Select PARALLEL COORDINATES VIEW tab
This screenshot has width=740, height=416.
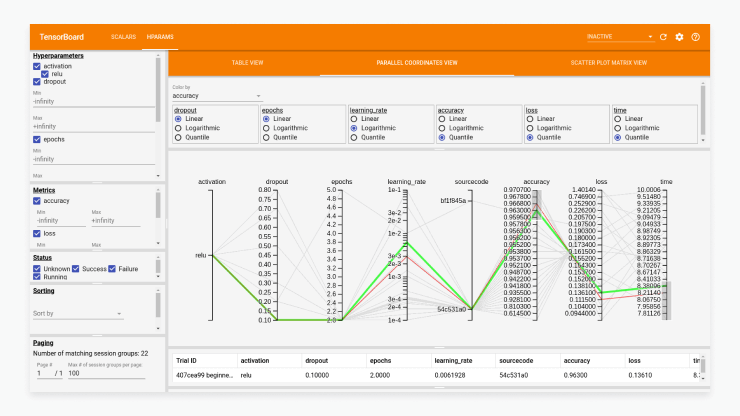click(x=417, y=63)
